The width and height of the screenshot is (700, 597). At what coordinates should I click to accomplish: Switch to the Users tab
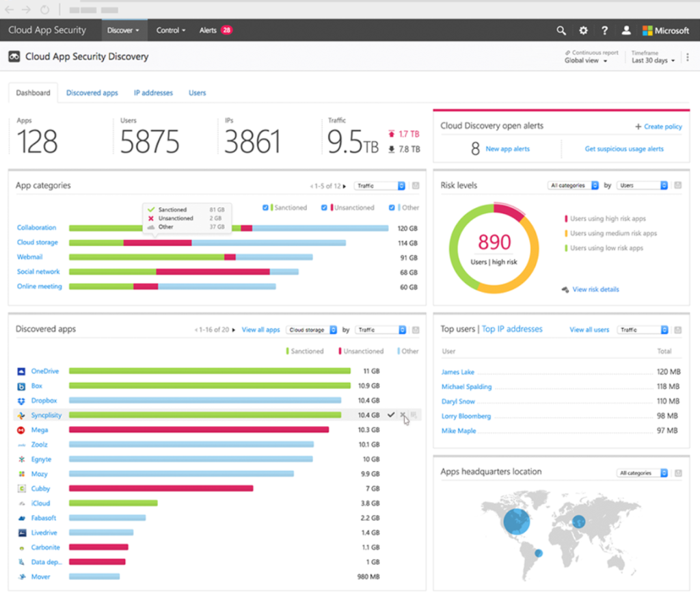coord(198,93)
